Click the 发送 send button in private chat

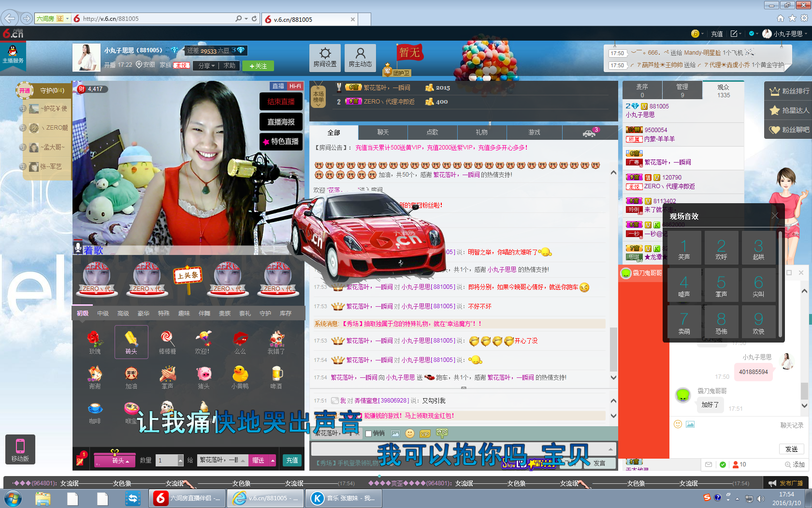(x=792, y=449)
